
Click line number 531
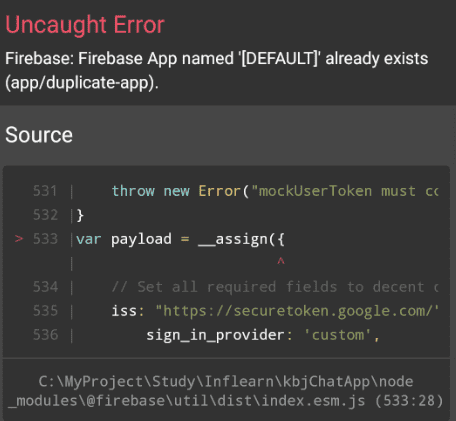pyautogui.click(x=45, y=191)
